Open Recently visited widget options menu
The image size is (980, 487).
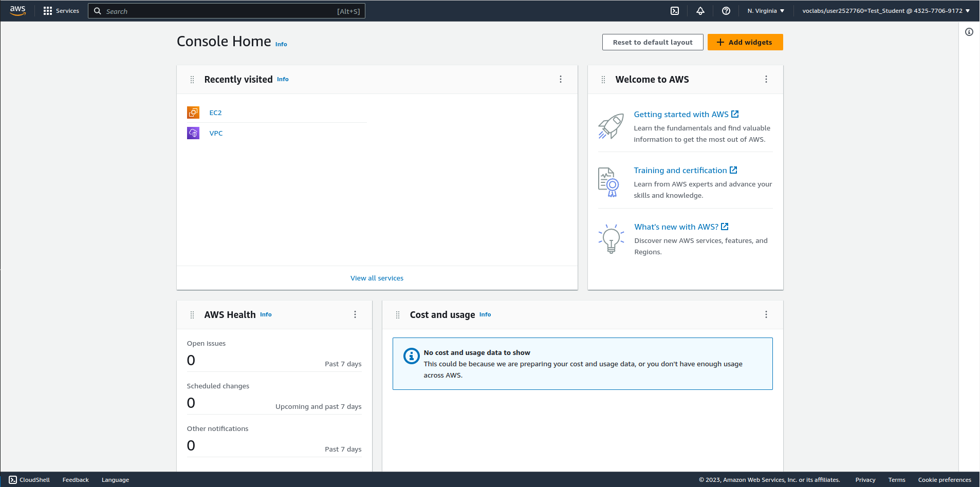pos(561,79)
